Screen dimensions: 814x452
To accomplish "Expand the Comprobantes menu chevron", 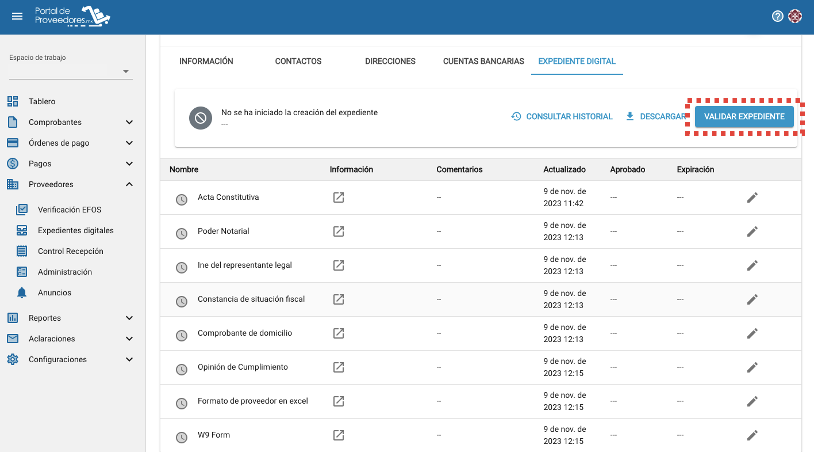I will (x=129, y=122).
